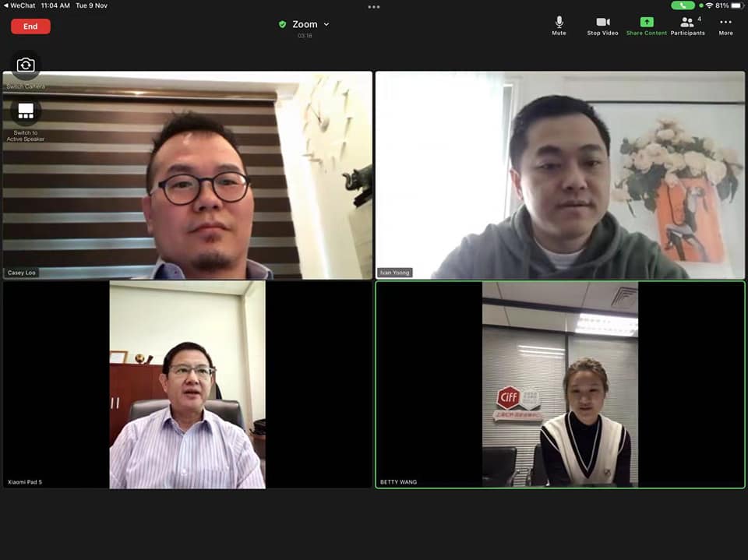Select BETTY WANG video tile
The height and width of the screenshot is (560, 748).
pos(560,385)
